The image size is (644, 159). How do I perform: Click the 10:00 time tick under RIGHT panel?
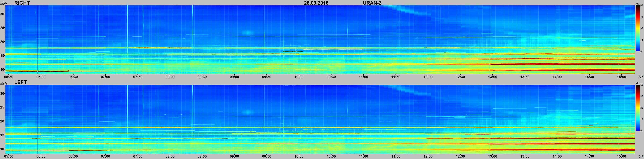click(x=299, y=77)
